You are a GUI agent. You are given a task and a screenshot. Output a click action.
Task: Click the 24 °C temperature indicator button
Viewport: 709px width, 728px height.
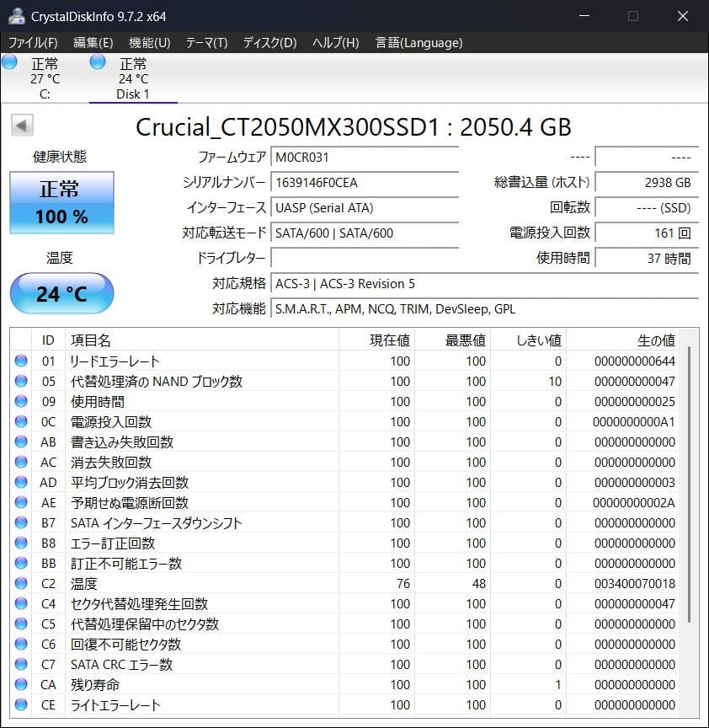tap(61, 293)
